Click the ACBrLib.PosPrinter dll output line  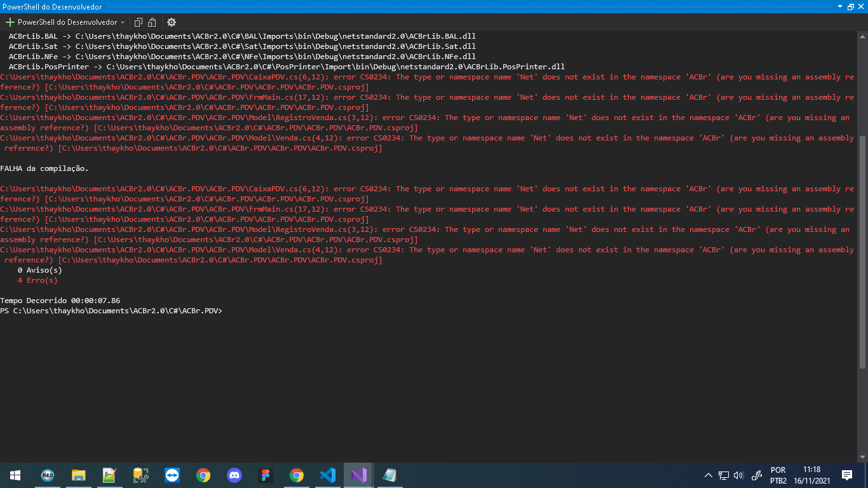(x=287, y=67)
